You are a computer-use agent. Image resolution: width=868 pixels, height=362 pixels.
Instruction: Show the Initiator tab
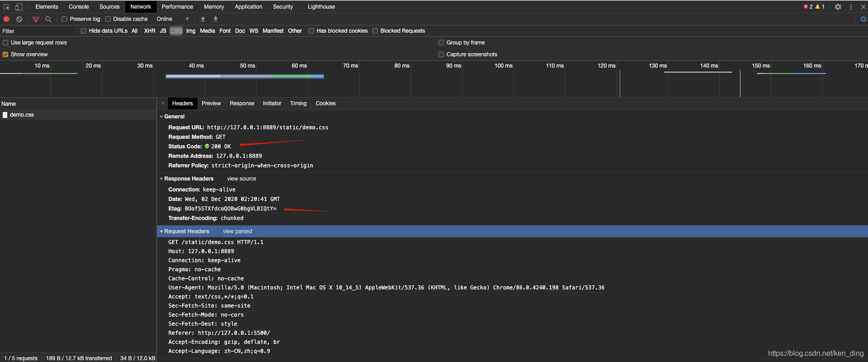pos(272,103)
